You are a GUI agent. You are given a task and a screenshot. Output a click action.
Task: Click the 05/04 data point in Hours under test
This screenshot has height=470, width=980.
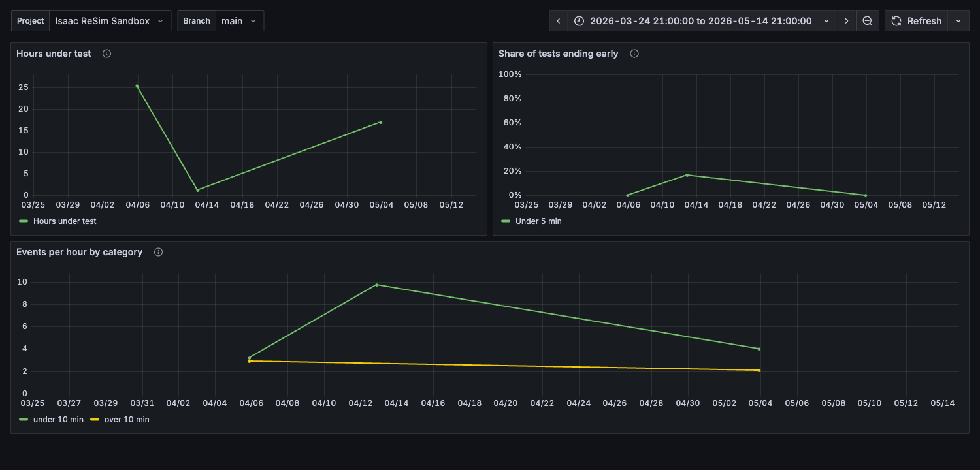(x=380, y=122)
